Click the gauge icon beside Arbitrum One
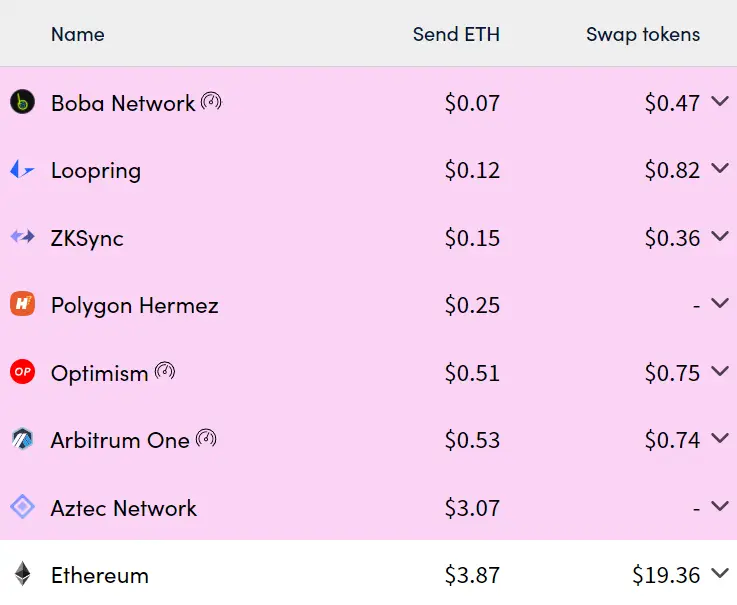Screen dimensions: 737x605 tap(206, 438)
